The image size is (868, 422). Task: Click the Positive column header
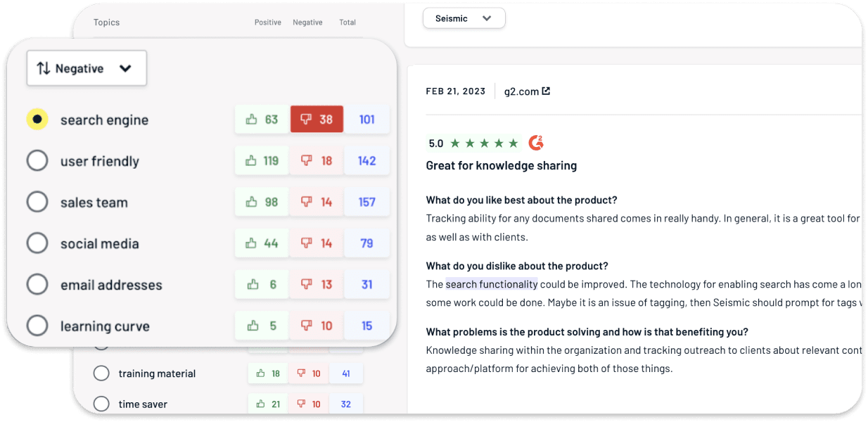coord(268,23)
